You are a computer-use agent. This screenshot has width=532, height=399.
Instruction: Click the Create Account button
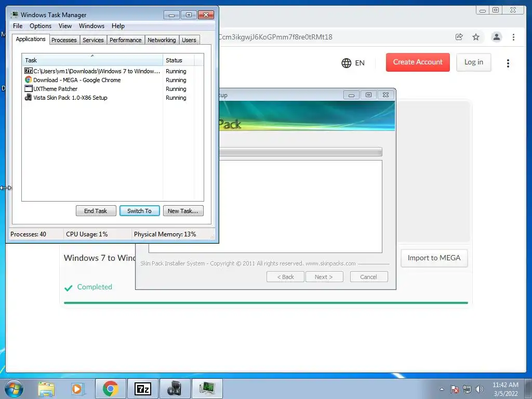pyautogui.click(x=418, y=62)
